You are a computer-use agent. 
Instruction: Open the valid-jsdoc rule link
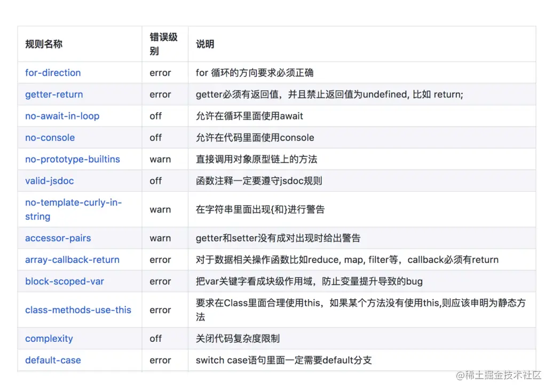click(x=49, y=181)
